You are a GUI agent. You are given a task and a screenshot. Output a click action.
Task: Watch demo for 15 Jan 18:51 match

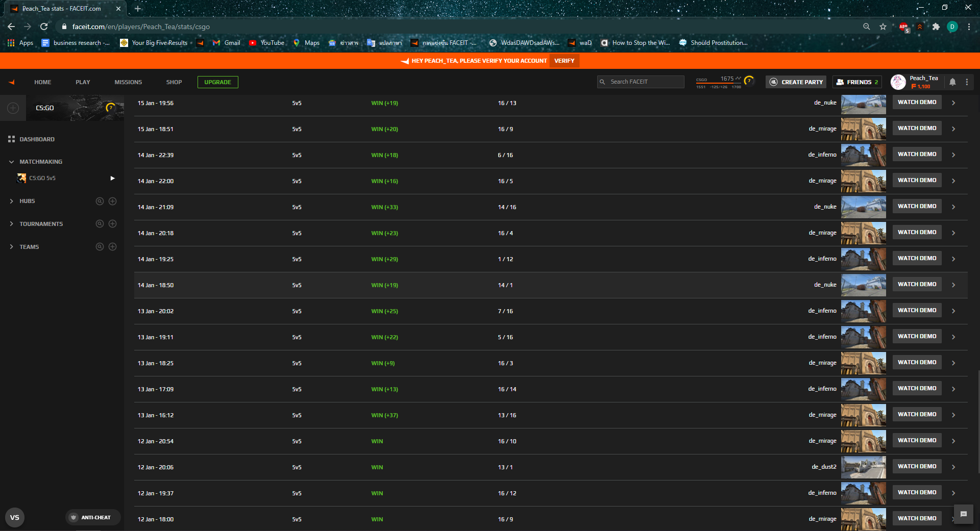pyautogui.click(x=917, y=129)
